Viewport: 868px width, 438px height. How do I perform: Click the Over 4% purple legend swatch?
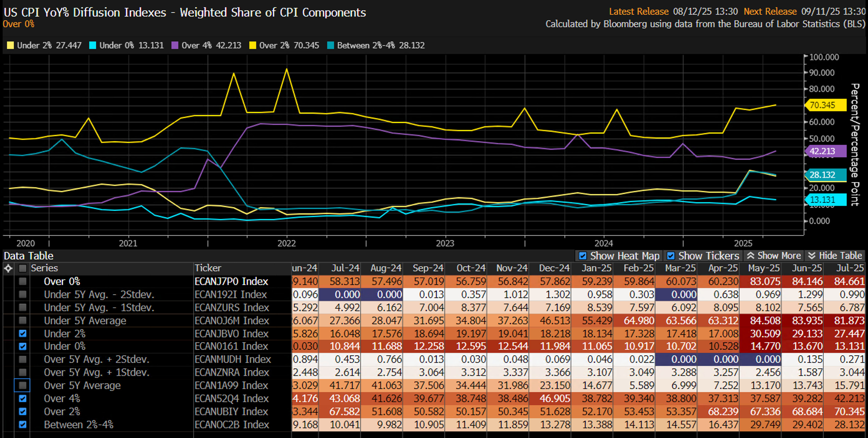tap(175, 45)
